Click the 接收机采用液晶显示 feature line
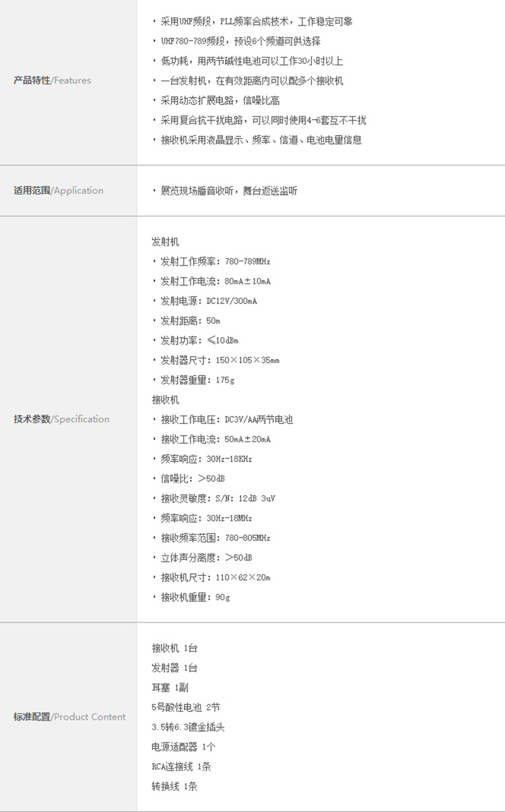The image size is (505, 812). tap(261, 140)
